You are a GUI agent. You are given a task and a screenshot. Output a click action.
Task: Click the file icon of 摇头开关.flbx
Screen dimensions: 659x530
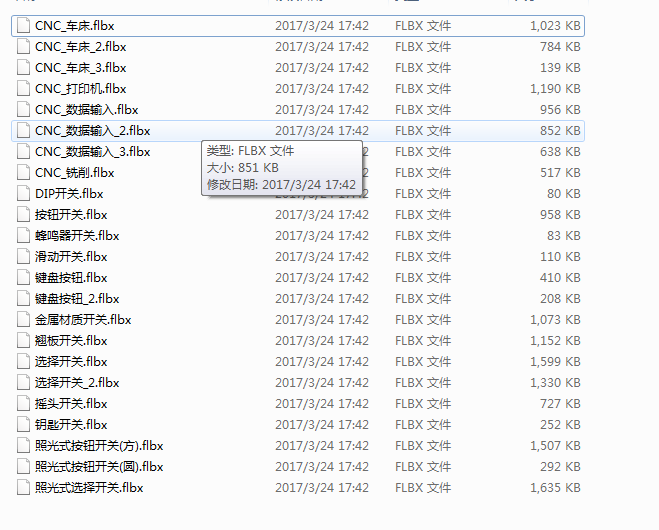(24, 404)
